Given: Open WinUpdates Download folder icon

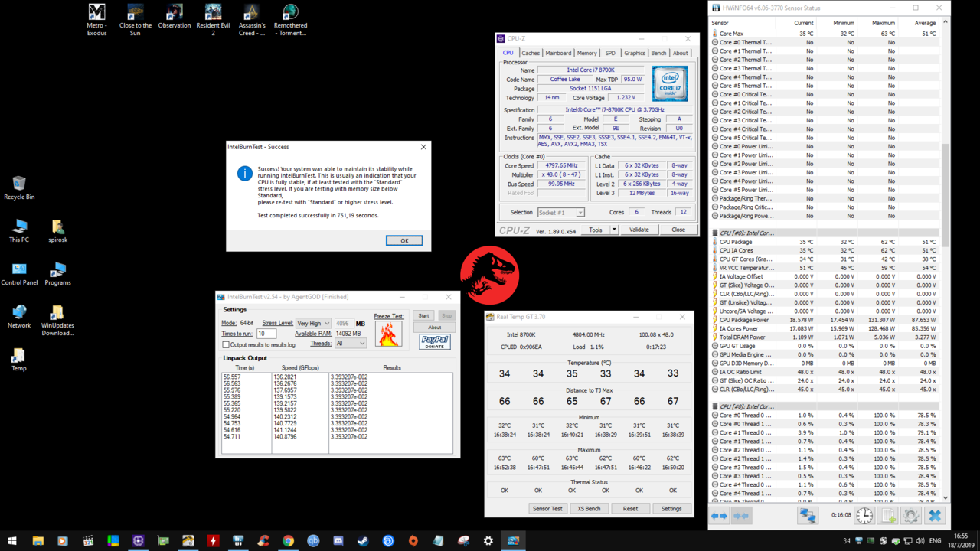Looking at the screenshot, I should pos(57,320).
